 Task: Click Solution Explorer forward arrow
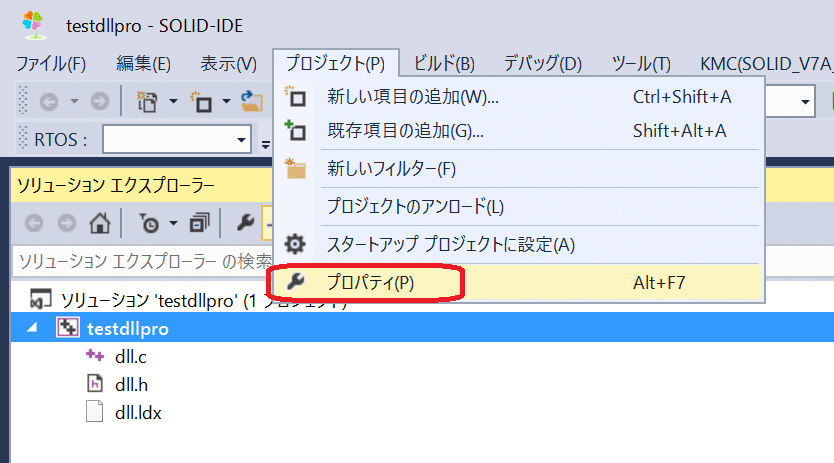coord(66,223)
